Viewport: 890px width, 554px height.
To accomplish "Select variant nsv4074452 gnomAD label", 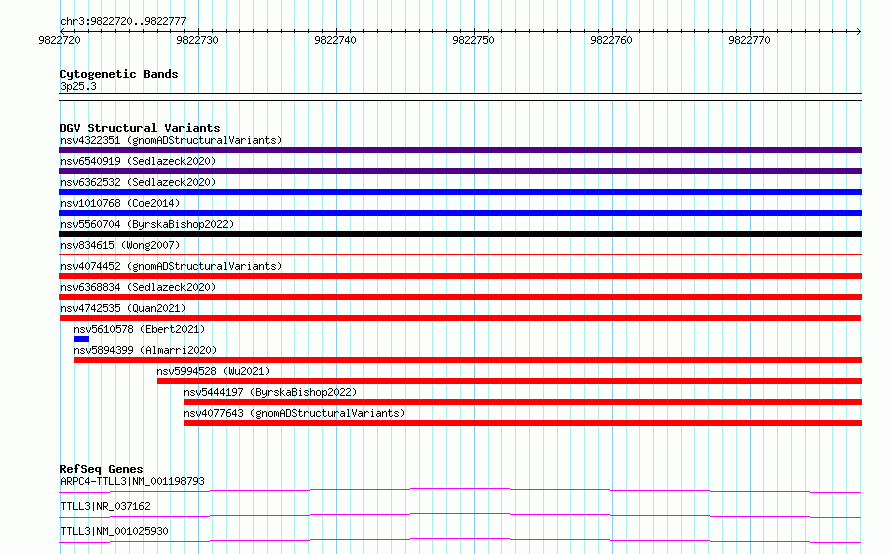I will coord(171,266).
